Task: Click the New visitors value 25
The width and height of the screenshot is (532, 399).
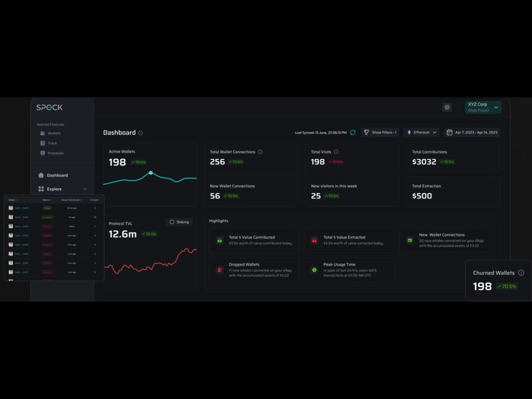Action: pos(316,196)
